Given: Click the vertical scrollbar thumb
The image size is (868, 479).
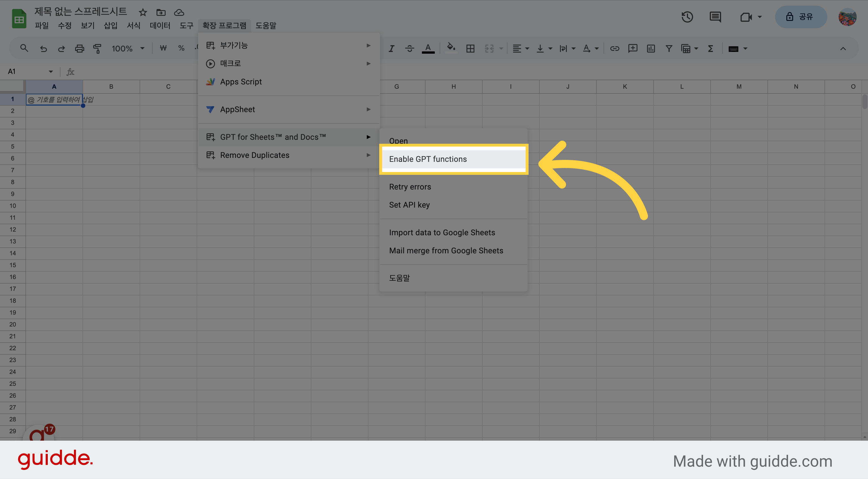Looking at the screenshot, I should [865, 102].
